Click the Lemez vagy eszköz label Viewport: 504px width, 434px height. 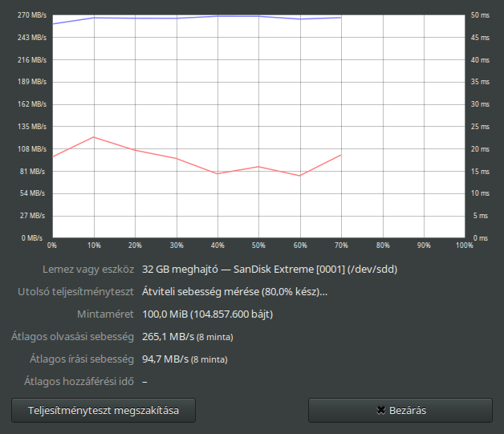88,270
